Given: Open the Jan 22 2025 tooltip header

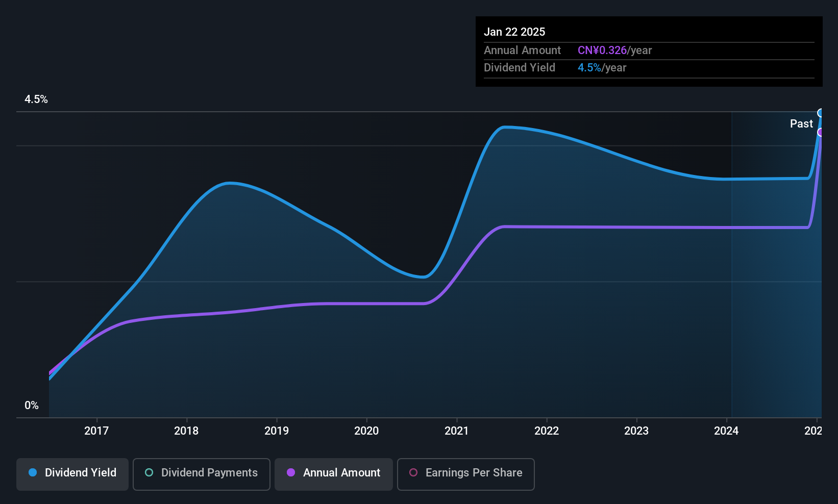Looking at the screenshot, I should coord(514,31).
